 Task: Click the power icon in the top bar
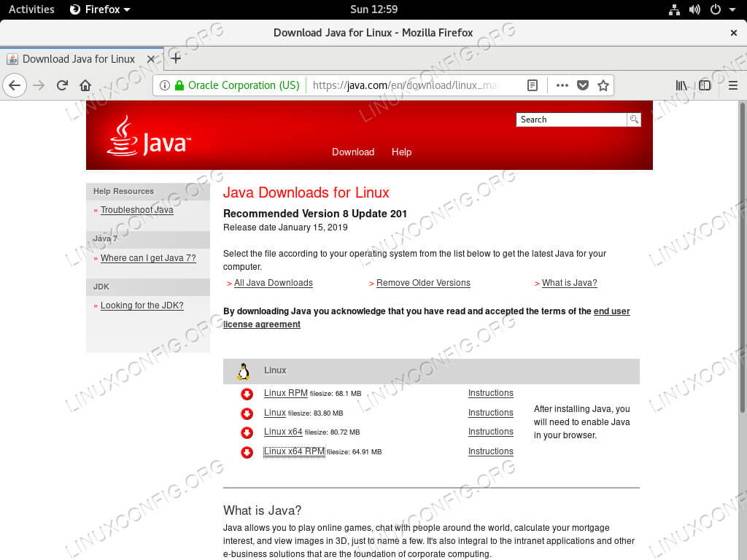[x=716, y=9]
